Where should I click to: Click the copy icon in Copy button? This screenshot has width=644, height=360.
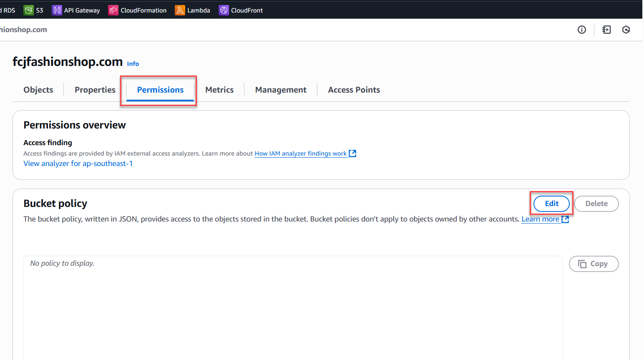582,264
